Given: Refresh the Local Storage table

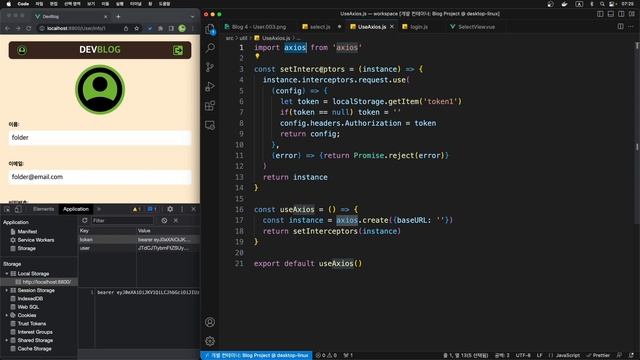Looking at the screenshot, I should 84,220.
